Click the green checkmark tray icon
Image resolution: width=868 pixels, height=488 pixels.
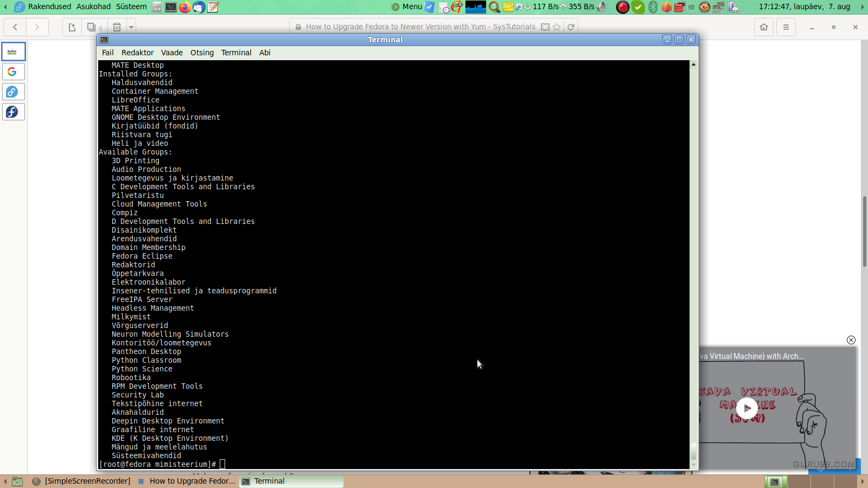(638, 7)
